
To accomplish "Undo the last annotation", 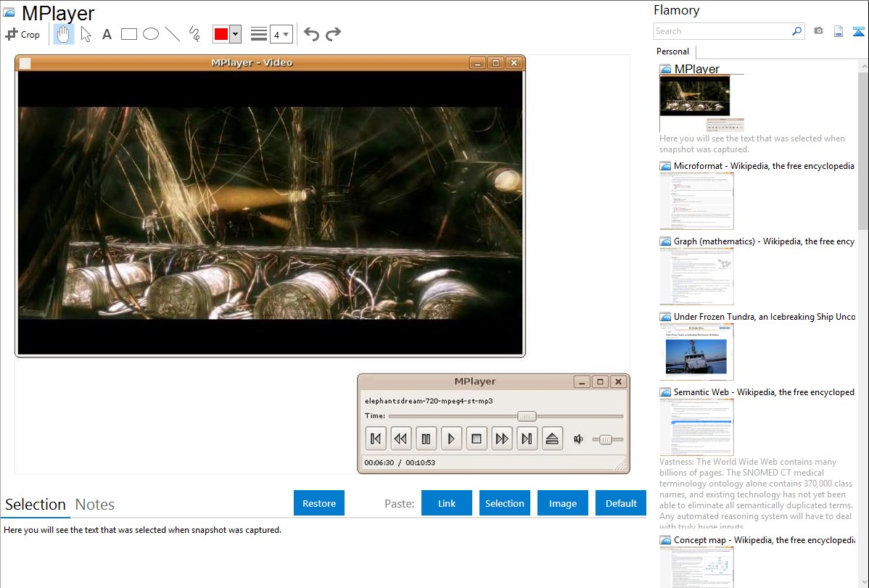I will coord(311,34).
